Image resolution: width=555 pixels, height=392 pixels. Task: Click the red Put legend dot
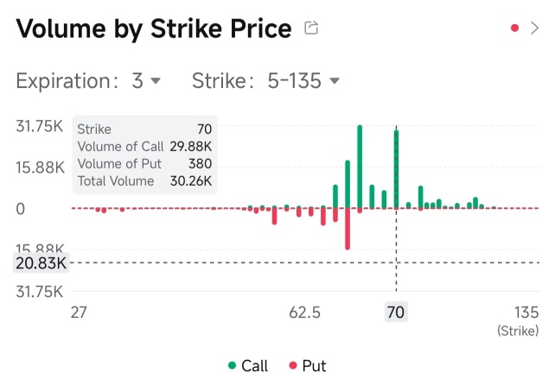(293, 365)
